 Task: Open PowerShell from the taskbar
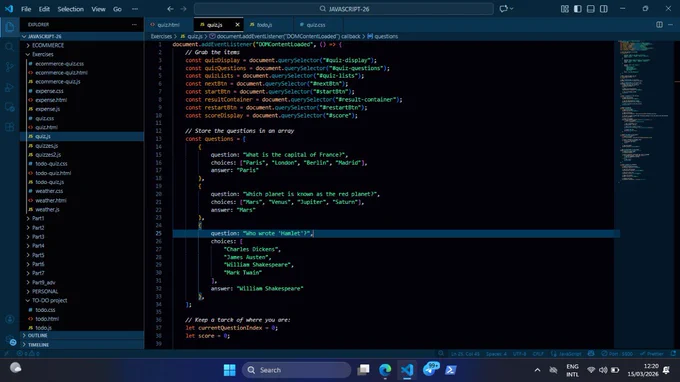click(451, 370)
